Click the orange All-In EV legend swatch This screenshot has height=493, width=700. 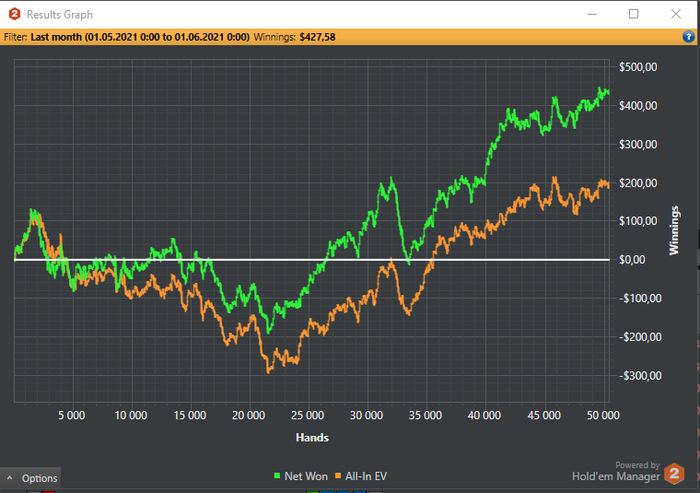338,476
